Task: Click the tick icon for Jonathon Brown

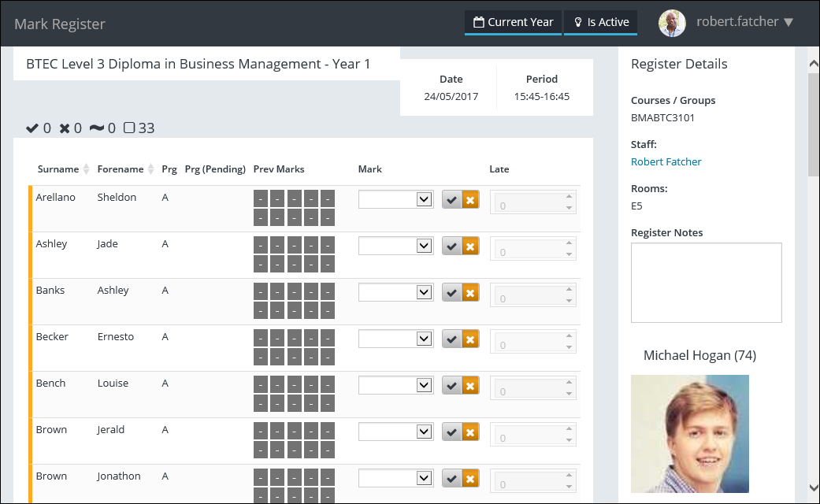Action: point(451,480)
